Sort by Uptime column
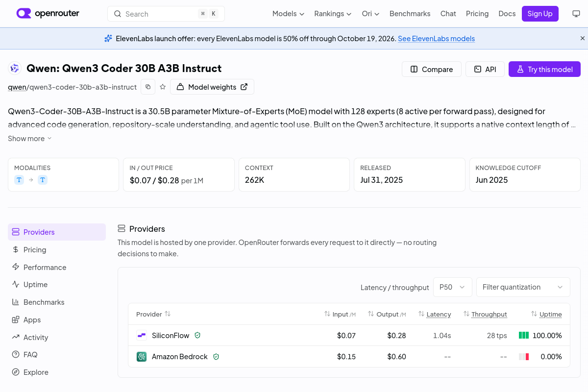The image size is (588, 392). (546, 314)
